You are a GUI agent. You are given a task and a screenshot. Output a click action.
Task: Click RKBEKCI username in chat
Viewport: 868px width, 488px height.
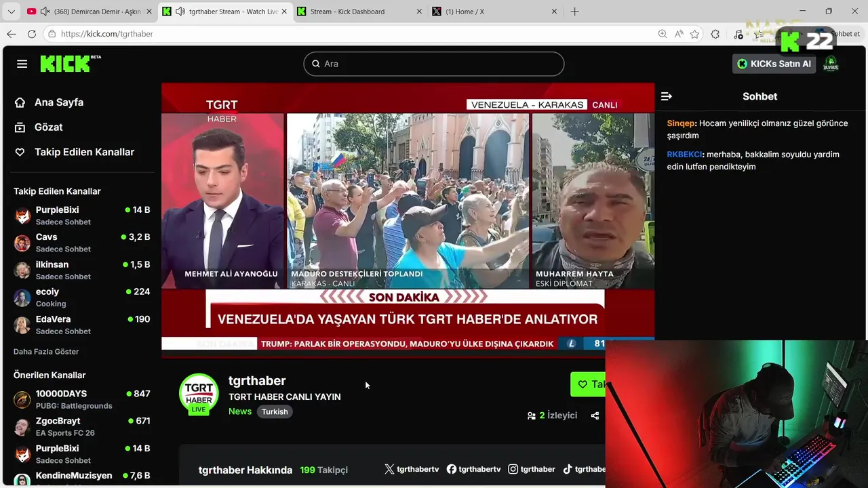tap(685, 155)
